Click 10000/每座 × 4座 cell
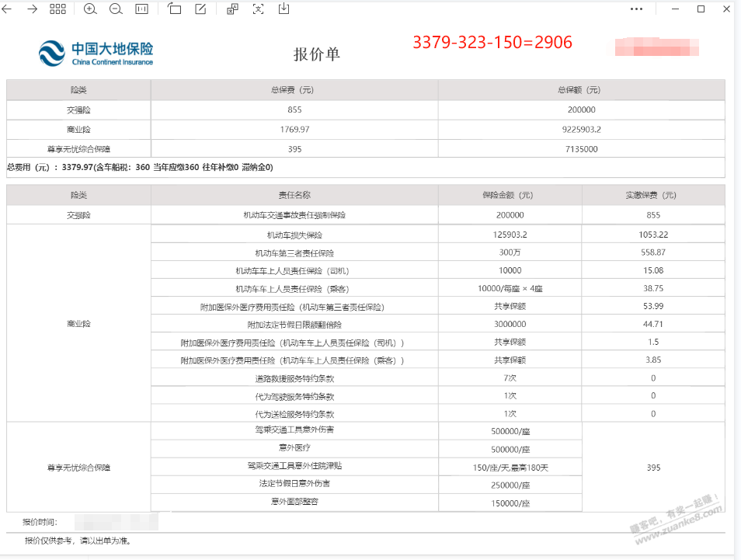Viewport: 741px width, 560px height. (x=510, y=289)
